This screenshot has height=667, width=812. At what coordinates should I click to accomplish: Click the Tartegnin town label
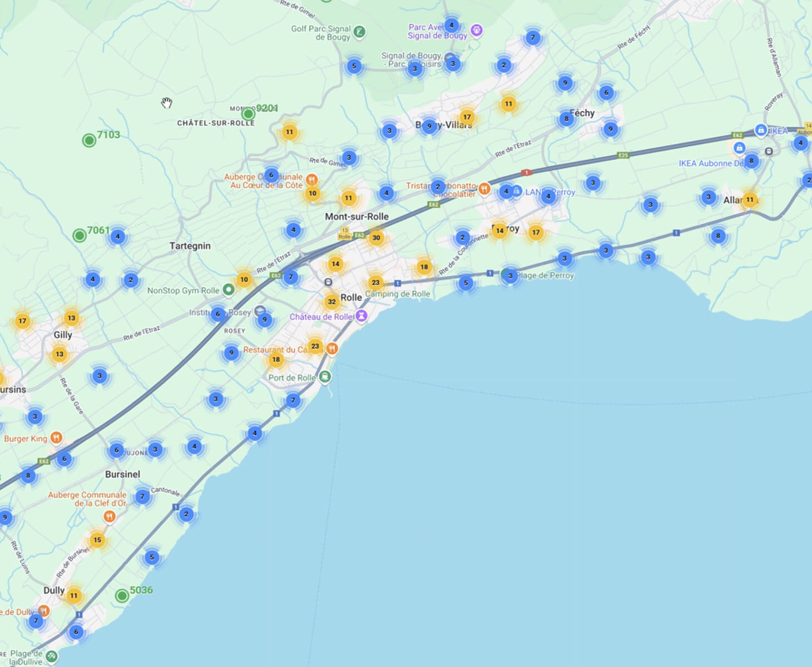190,246
